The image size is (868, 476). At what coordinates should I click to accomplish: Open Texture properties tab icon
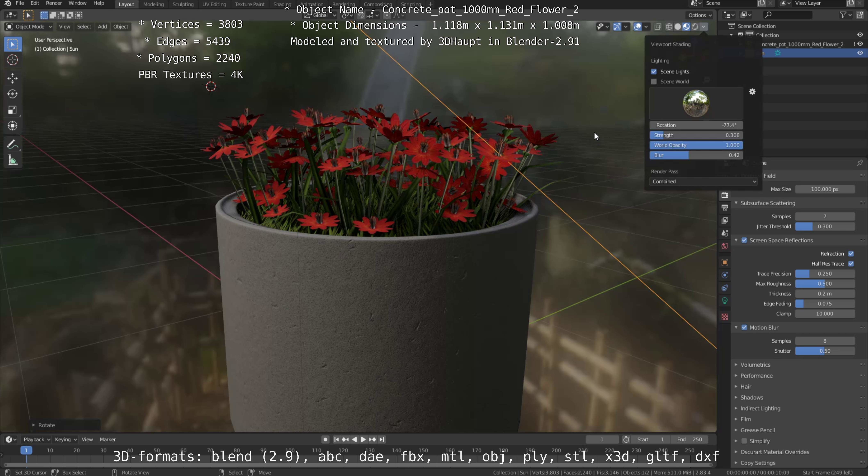tap(725, 317)
